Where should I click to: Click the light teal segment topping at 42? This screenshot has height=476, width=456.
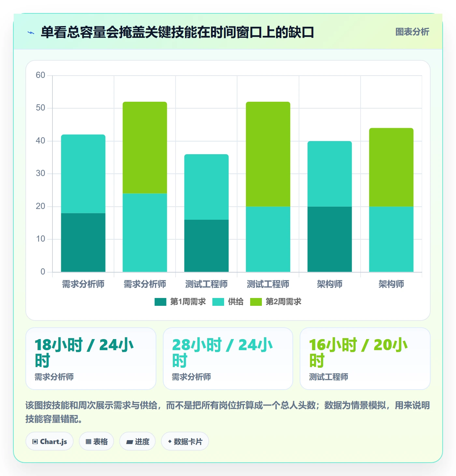(83, 174)
